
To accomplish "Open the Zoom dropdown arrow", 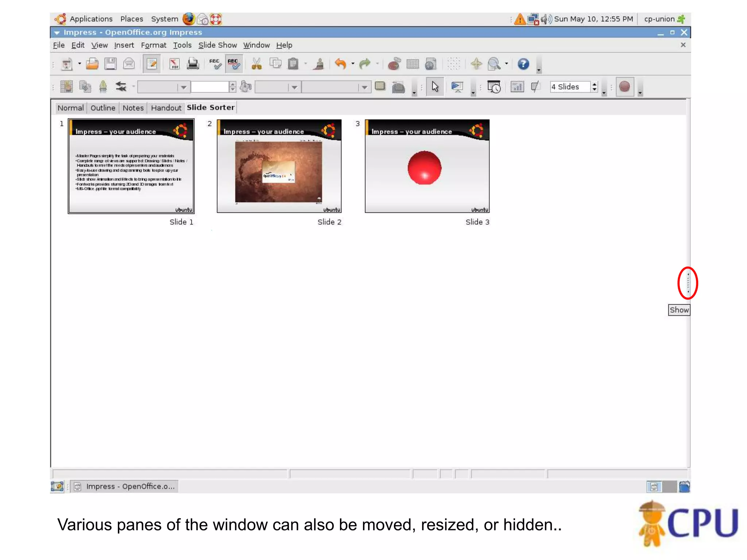I will [507, 64].
